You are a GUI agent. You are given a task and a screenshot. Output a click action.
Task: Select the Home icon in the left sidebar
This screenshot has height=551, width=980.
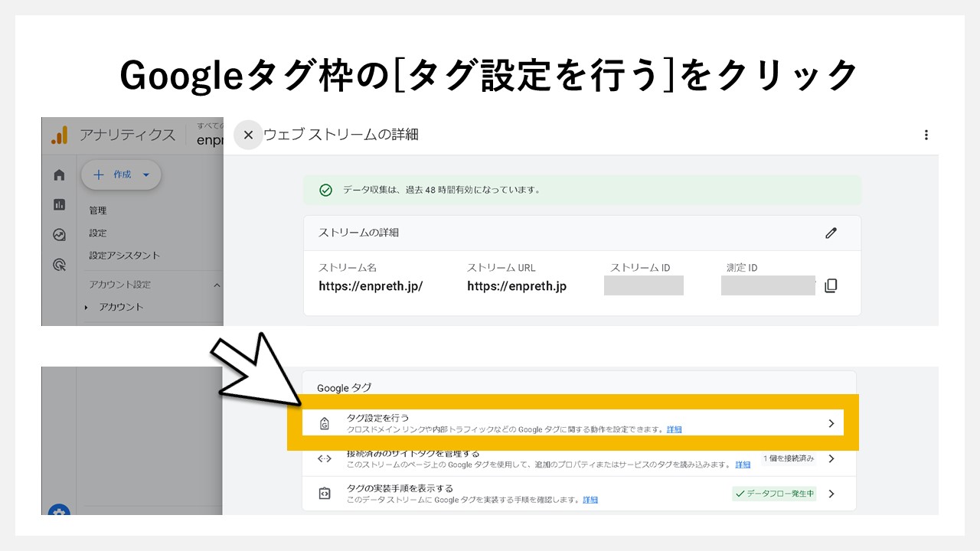tap(59, 174)
